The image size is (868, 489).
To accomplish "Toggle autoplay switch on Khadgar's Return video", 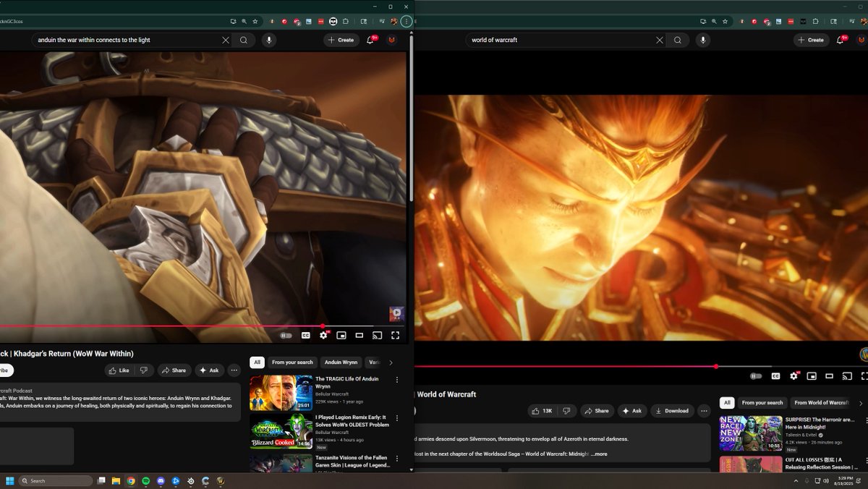I will point(286,336).
